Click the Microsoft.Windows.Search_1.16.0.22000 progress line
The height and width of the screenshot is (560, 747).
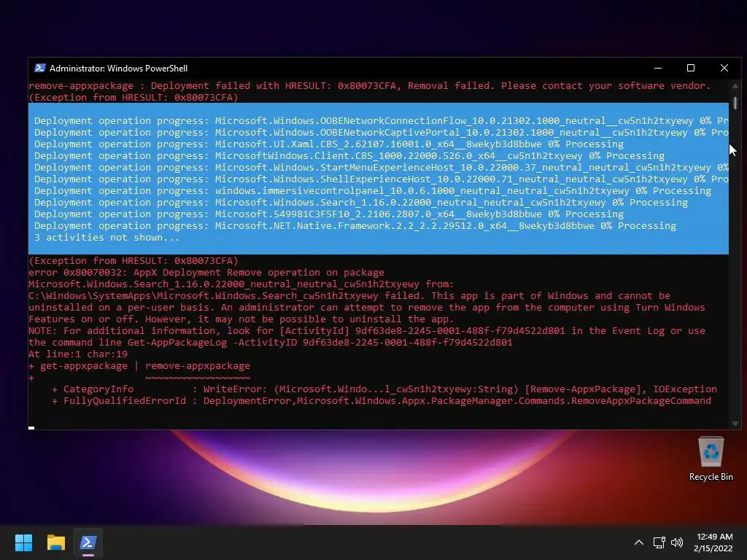click(360, 203)
